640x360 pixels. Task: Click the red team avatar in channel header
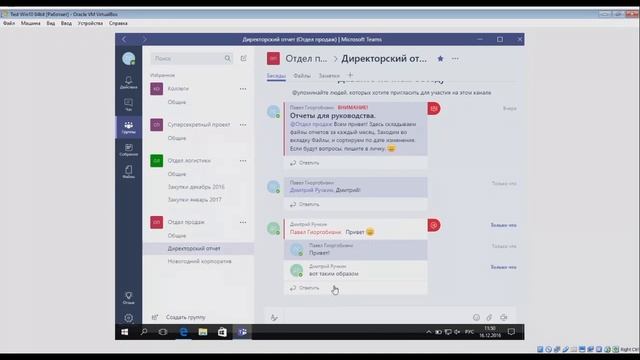pos(273,58)
